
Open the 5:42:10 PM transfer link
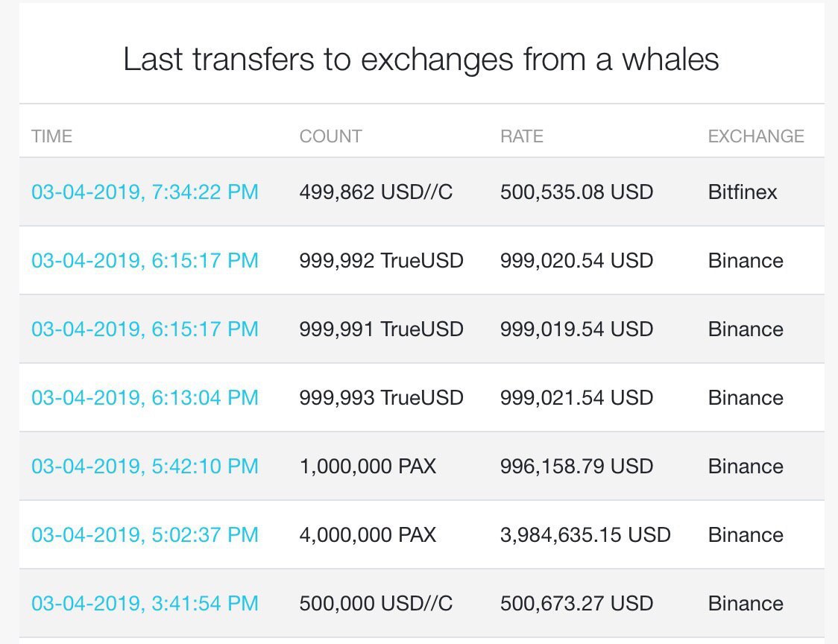145,466
